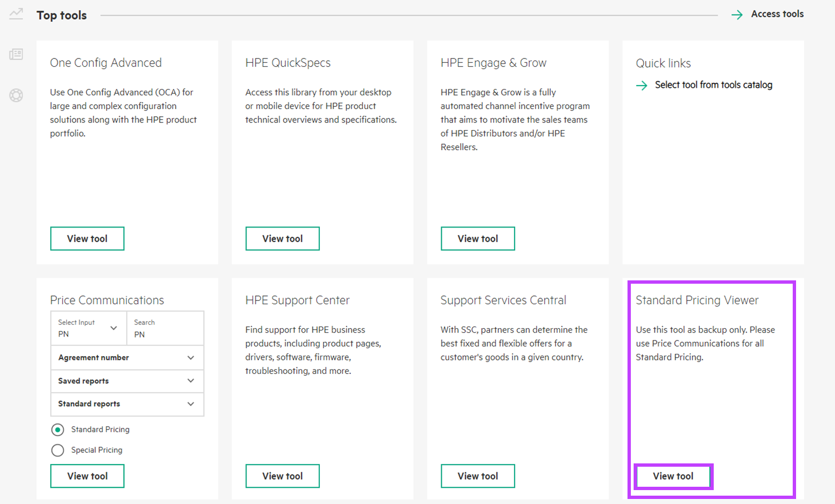View tool for Standard Pricing Viewer
This screenshot has width=835, height=504.
coord(673,476)
